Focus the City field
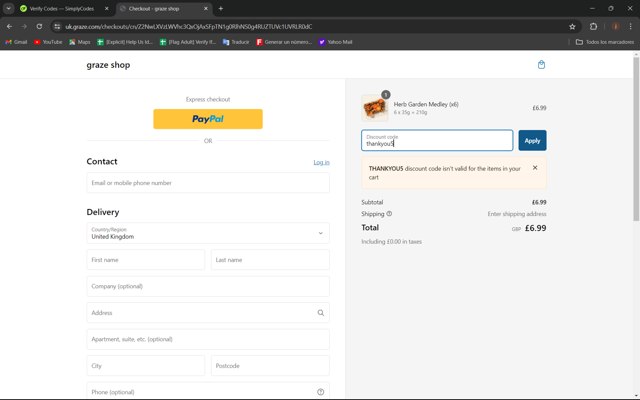 pos(146,366)
